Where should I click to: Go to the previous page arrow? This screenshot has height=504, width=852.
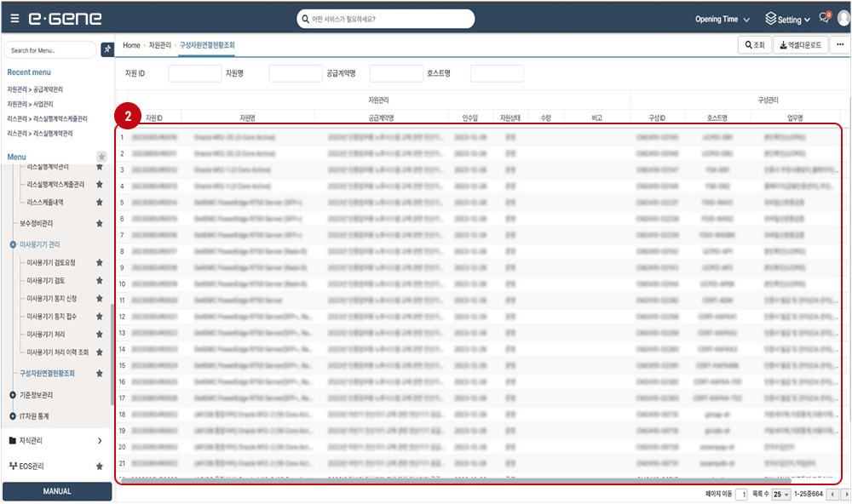[x=833, y=494]
